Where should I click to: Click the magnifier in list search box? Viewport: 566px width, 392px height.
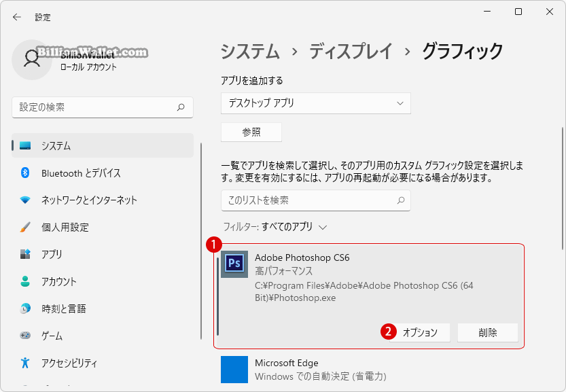(x=401, y=200)
